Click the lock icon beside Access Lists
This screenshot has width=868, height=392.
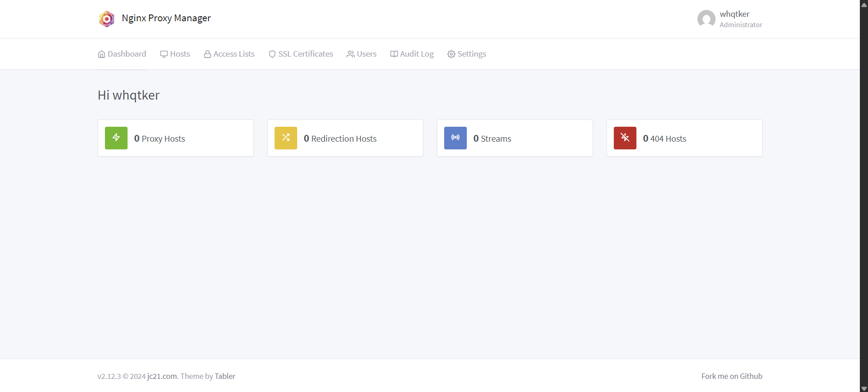[x=208, y=54]
